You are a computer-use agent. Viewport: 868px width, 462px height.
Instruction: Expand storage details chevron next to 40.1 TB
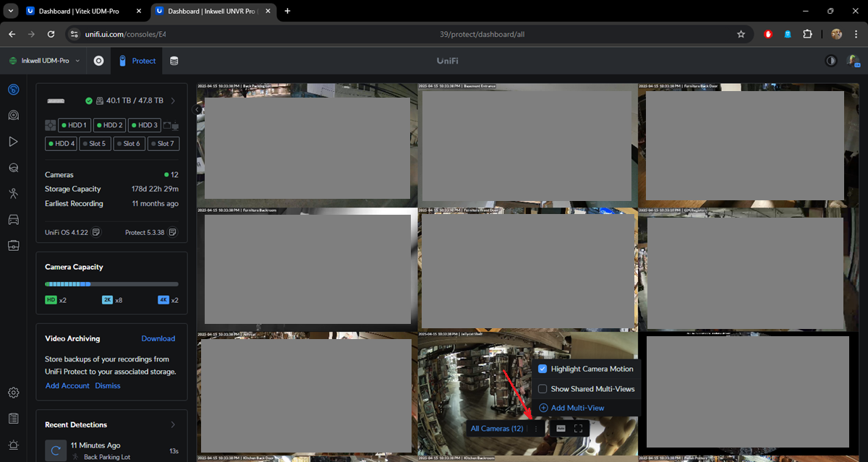(x=173, y=100)
